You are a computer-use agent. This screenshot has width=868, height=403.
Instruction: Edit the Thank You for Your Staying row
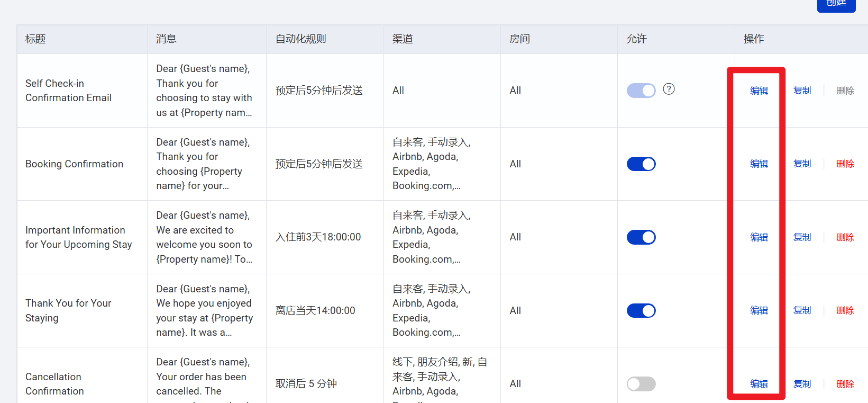[759, 310]
